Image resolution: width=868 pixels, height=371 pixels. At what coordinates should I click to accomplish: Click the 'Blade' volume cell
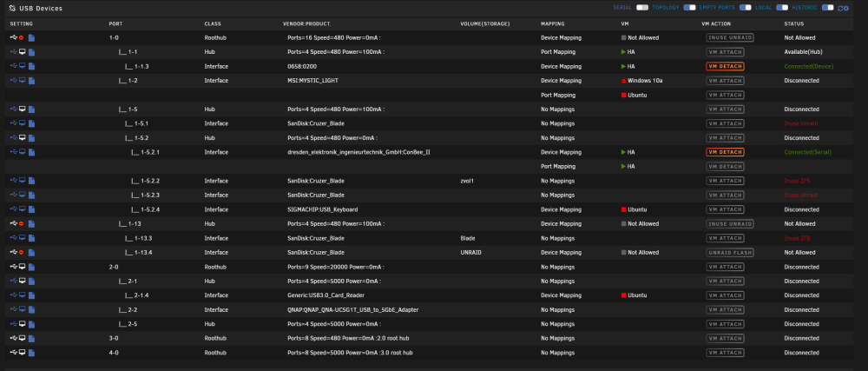(468, 238)
